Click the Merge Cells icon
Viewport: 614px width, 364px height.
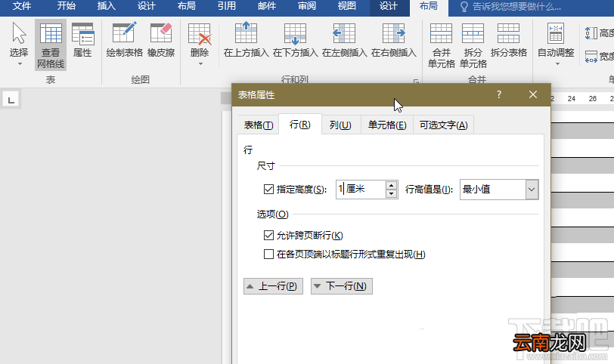coord(441,33)
